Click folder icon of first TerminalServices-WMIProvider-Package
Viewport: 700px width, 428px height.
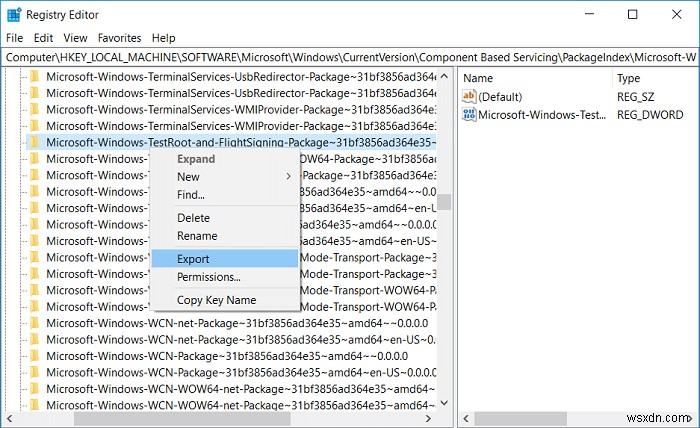[34, 110]
